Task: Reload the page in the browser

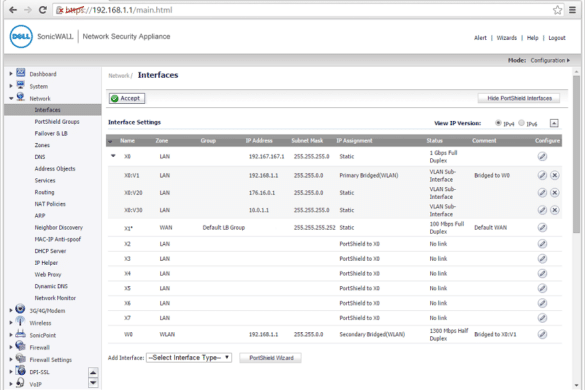Action: tap(43, 10)
